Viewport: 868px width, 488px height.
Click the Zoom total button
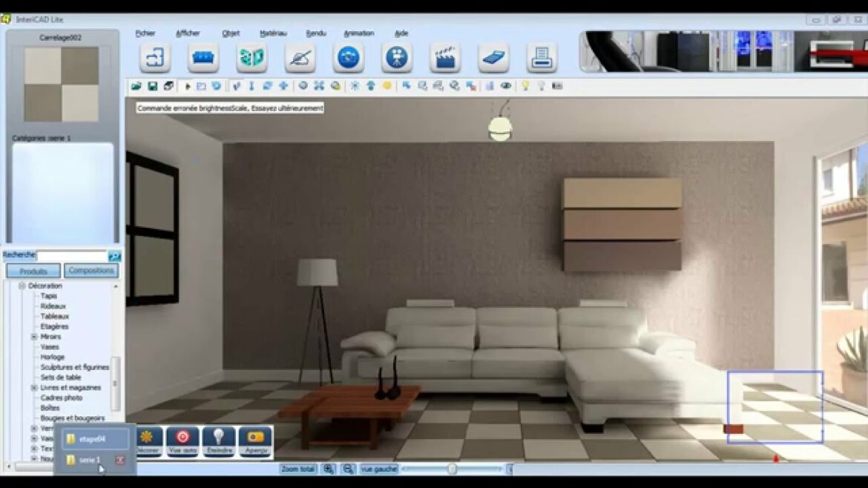297,469
